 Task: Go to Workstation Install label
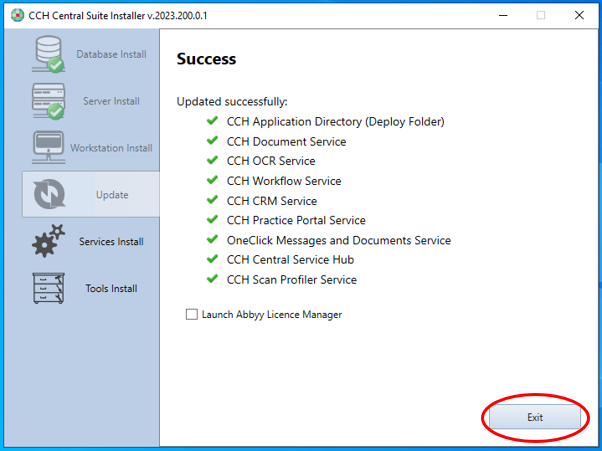(111, 148)
